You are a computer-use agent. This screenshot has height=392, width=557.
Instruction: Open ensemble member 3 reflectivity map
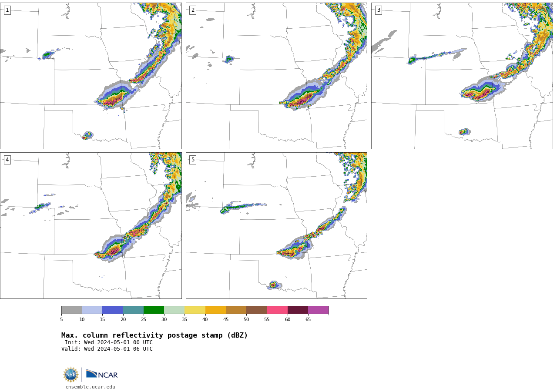click(x=462, y=76)
